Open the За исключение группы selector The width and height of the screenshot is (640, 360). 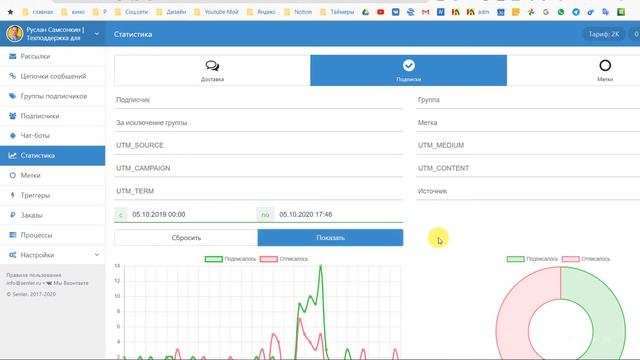pos(259,122)
